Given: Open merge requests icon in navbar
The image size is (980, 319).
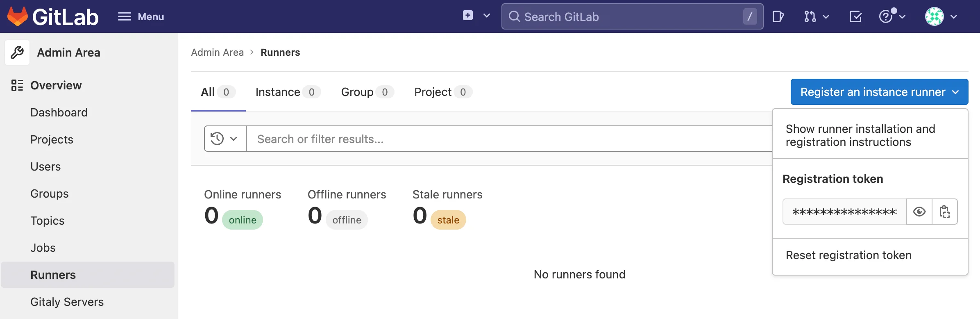Looking at the screenshot, I should pos(810,16).
